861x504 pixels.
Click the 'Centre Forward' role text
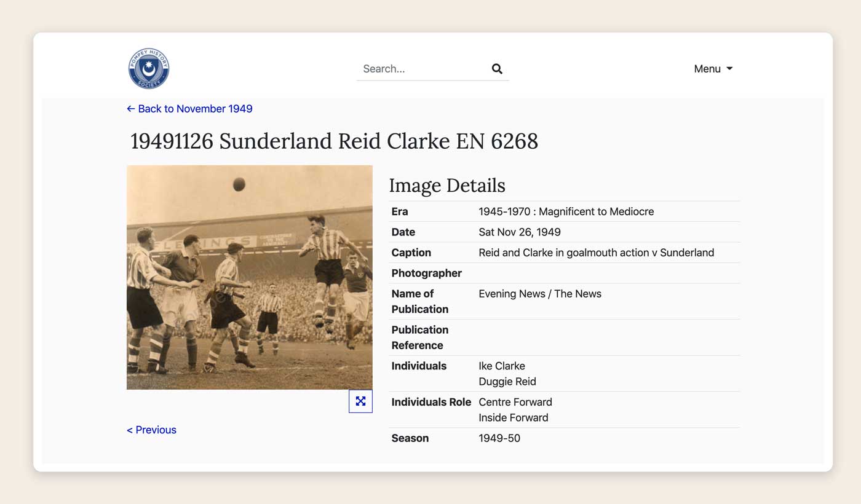point(515,402)
